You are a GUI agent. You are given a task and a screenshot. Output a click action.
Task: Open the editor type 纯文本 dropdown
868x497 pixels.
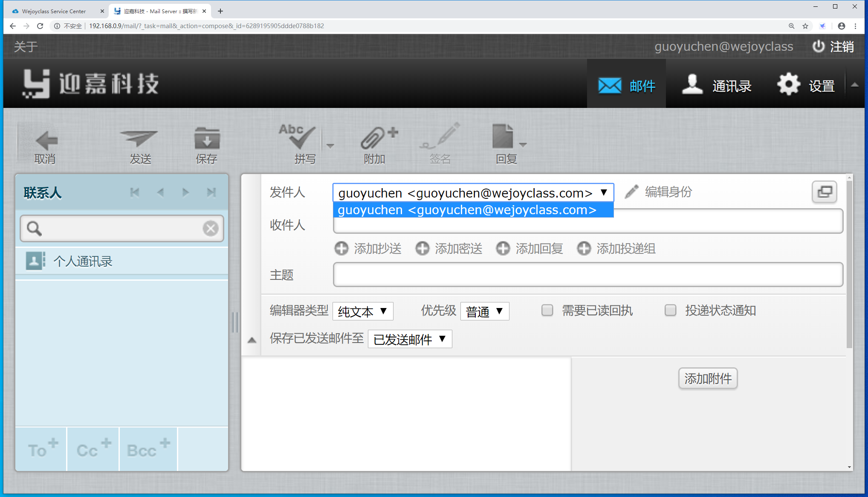pyautogui.click(x=363, y=311)
